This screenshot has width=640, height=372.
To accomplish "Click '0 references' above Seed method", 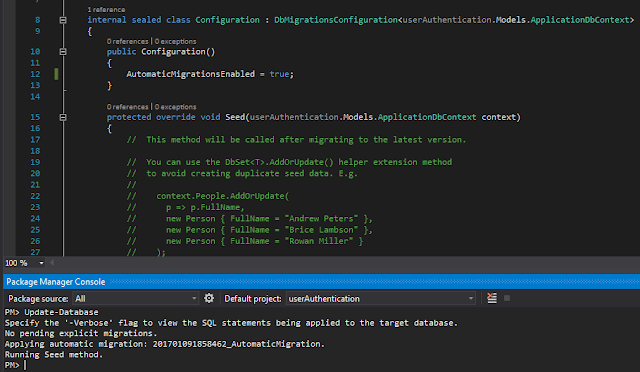I will (x=128, y=107).
